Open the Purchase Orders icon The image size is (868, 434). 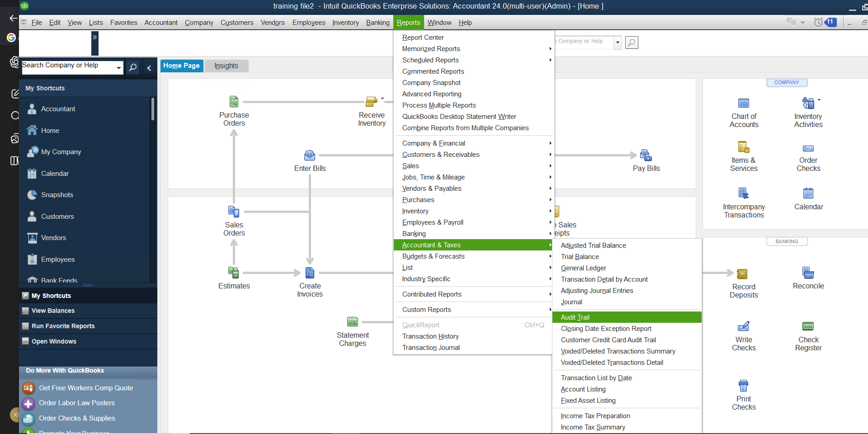pyautogui.click(x=234, y=101)
